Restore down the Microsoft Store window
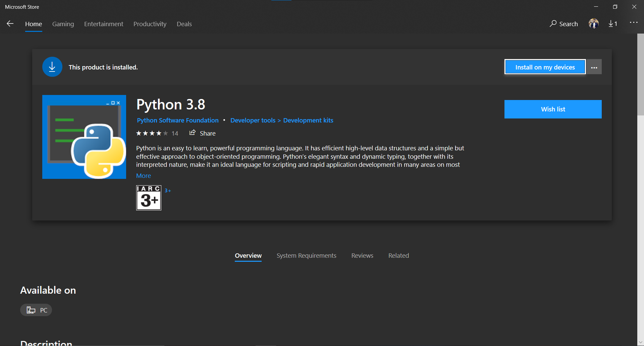Image resolution: width=644 pixels, height=346 pixels. tap(615, 7)
